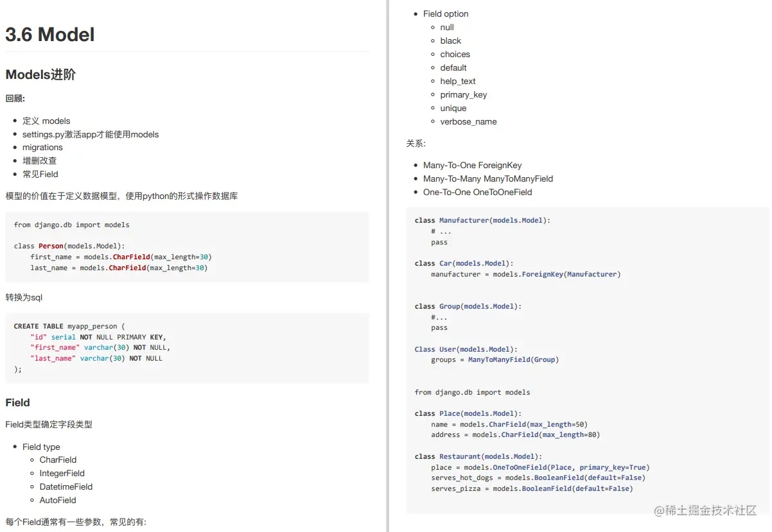
Task: Click the "name = models.CharField(max_length=50)" line
Action: 509,424
